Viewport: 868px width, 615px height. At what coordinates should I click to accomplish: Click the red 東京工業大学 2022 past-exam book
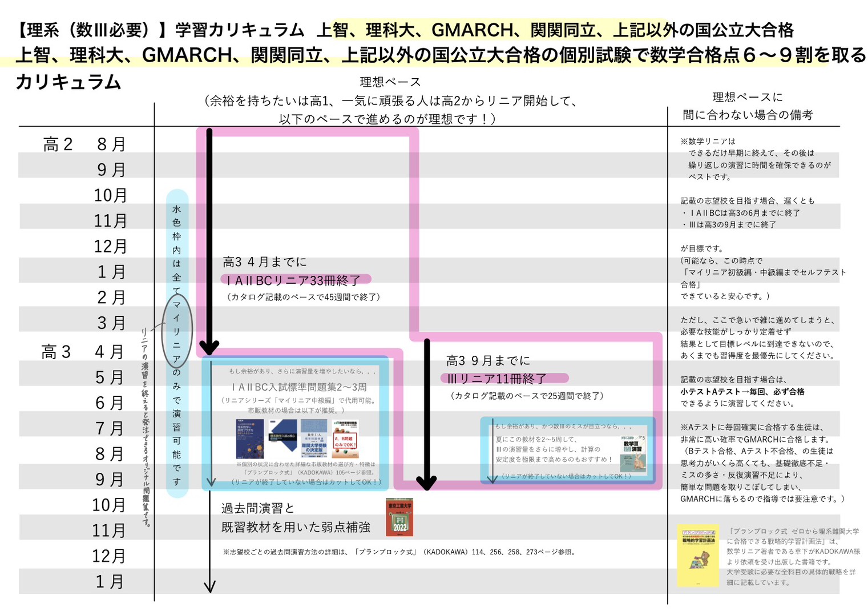point(399,517)
